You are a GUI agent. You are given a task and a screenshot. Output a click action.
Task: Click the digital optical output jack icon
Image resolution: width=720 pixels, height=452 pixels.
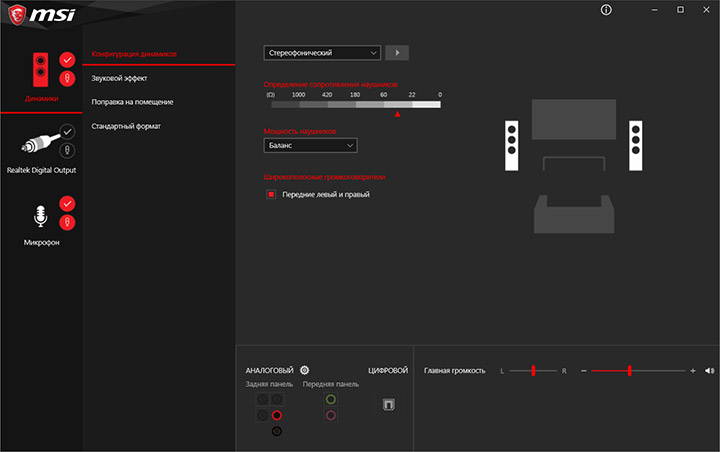[x=388, y=404]
